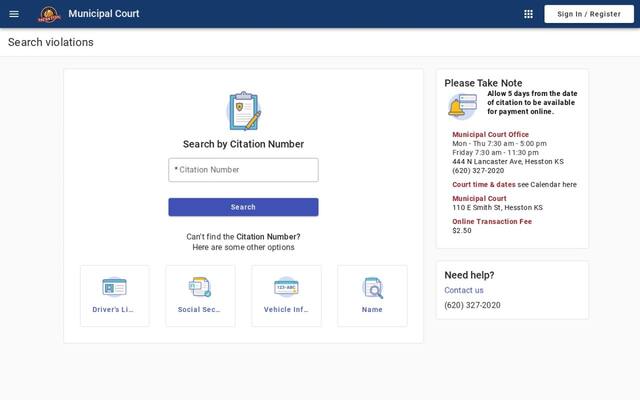This screenshot has height=400, width=640.
Task: Click the Online Transaction Fee label
Action: (x=492, y=221)
